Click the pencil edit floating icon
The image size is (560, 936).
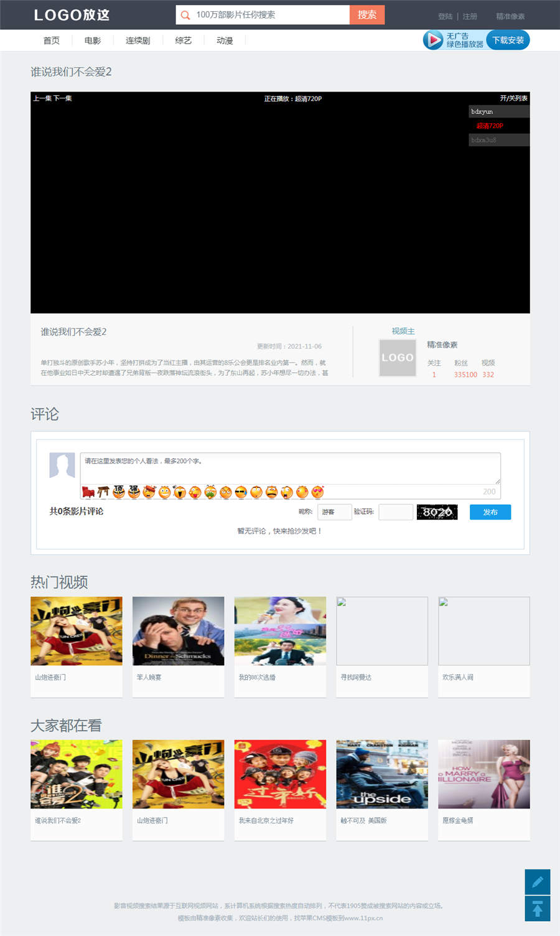(x=538, y=881)
